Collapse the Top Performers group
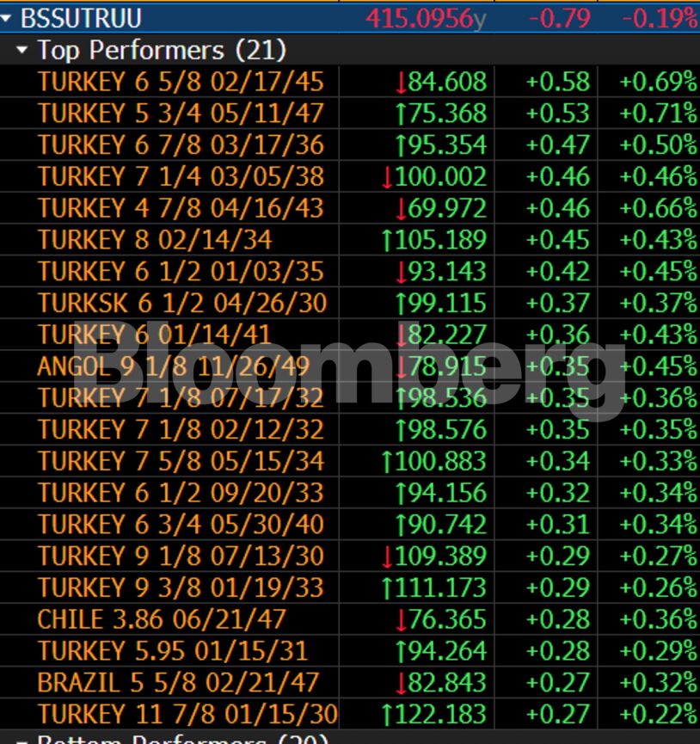Viewport: 700px width, 744px height. click(x=22, y=51)
